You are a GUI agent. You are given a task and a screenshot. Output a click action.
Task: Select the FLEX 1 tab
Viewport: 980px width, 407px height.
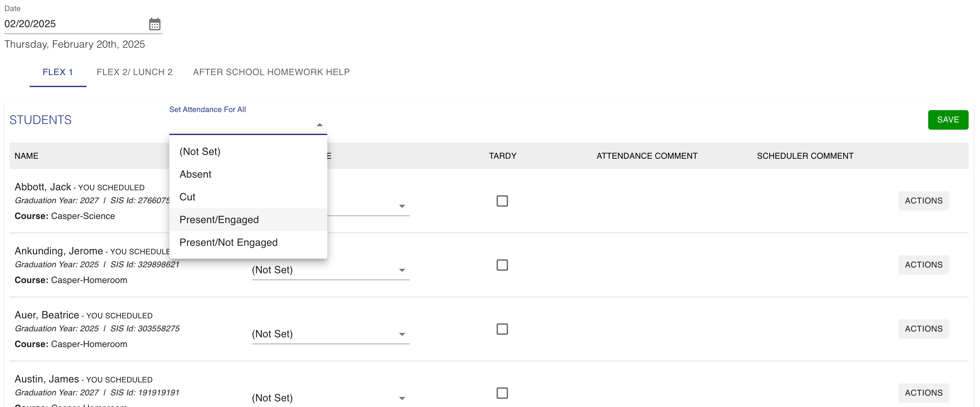tap(58, 72)
